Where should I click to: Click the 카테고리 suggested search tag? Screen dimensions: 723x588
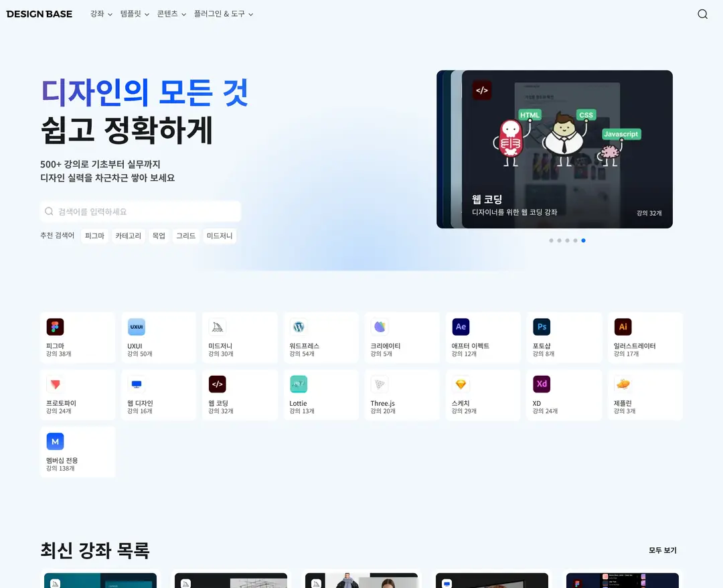pyautogui.click(x=128, y=236)
